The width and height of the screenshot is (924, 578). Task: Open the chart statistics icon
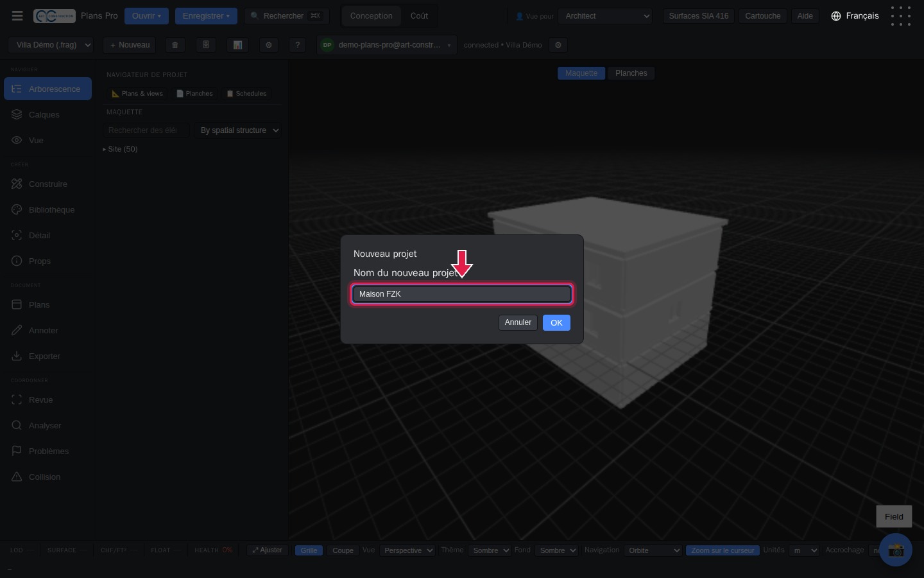coord(237,45)
